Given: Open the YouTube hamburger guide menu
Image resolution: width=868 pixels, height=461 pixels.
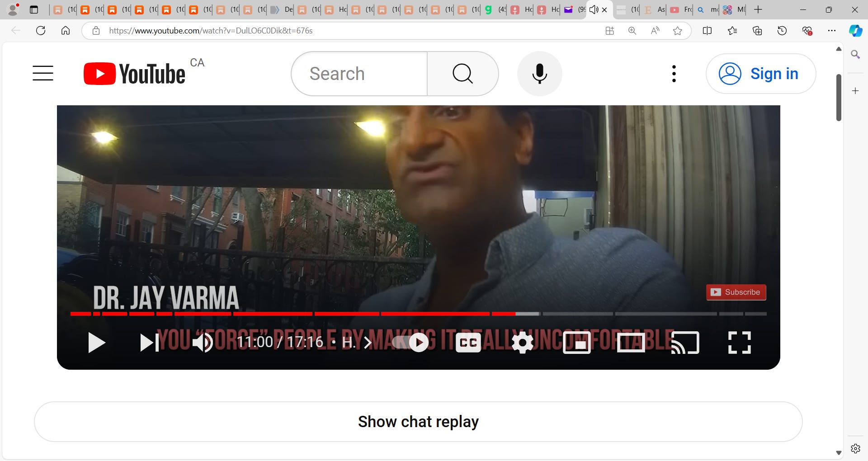Looking at the screenshot, I should [43, 73].
